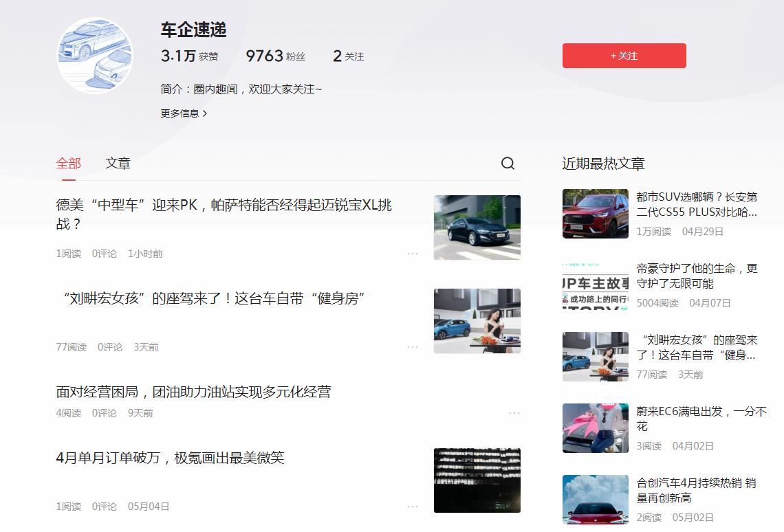Click 04月02日 date of 蔚来EC6 article

coord(693,446)
